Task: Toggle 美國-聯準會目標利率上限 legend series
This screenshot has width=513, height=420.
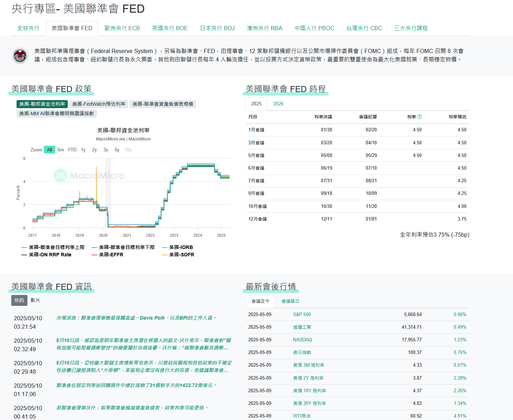Action: click(53, 247)
